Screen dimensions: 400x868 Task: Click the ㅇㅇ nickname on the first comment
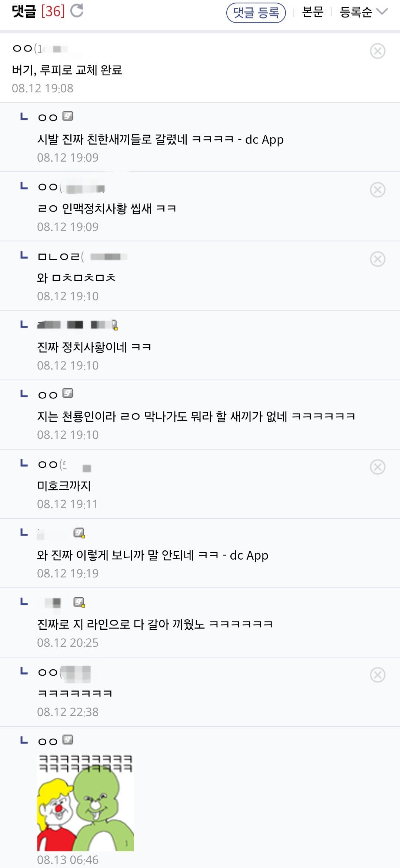23,49
